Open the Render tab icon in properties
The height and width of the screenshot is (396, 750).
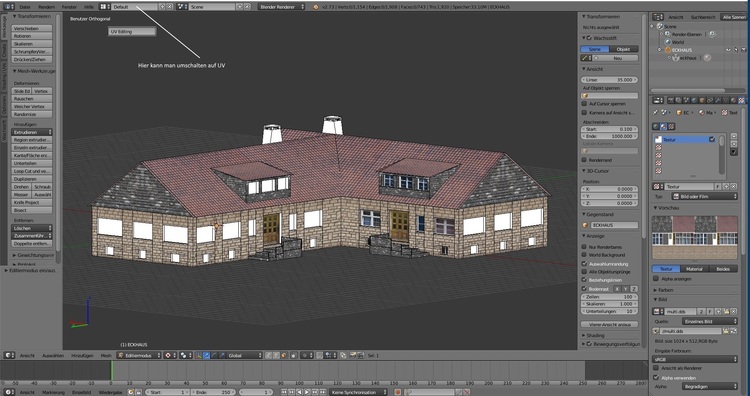671,100
